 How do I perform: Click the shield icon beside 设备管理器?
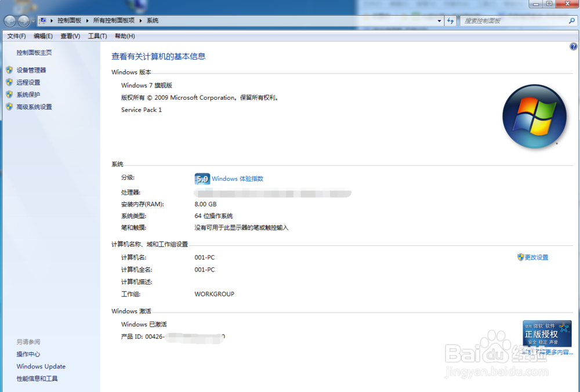(9, 70)
